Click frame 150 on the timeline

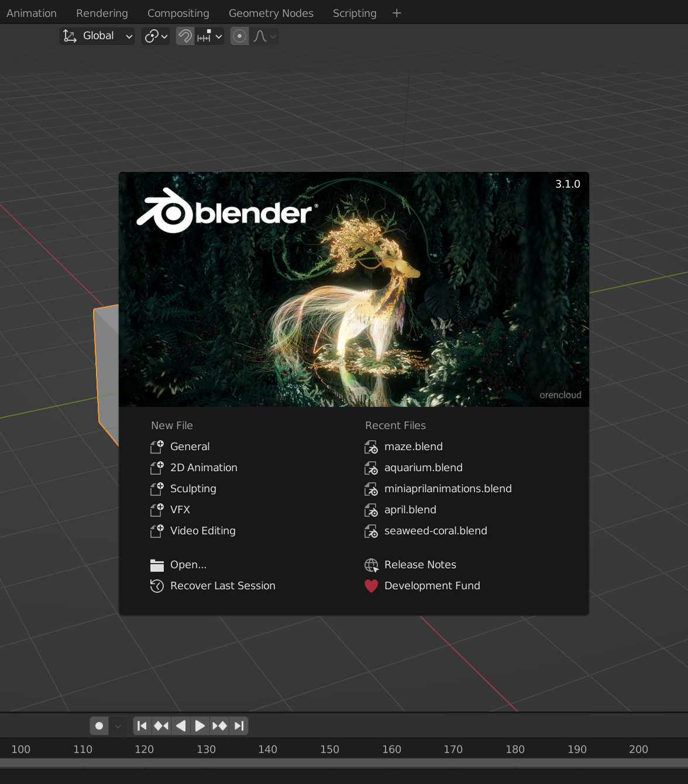[x=329, y=749]
